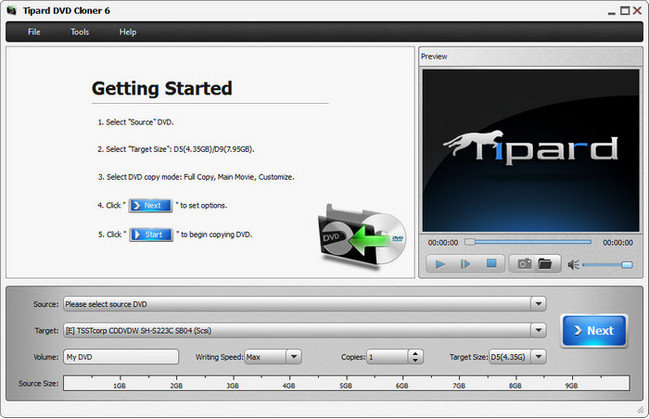Open the Tools menu
The image size is (649, 419).
tap(79, 32)
